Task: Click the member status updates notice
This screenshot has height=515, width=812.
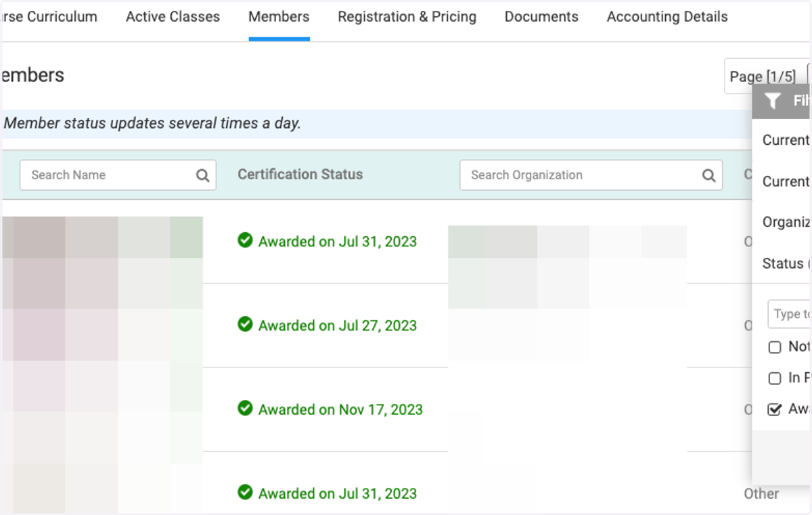Action: 152,124
